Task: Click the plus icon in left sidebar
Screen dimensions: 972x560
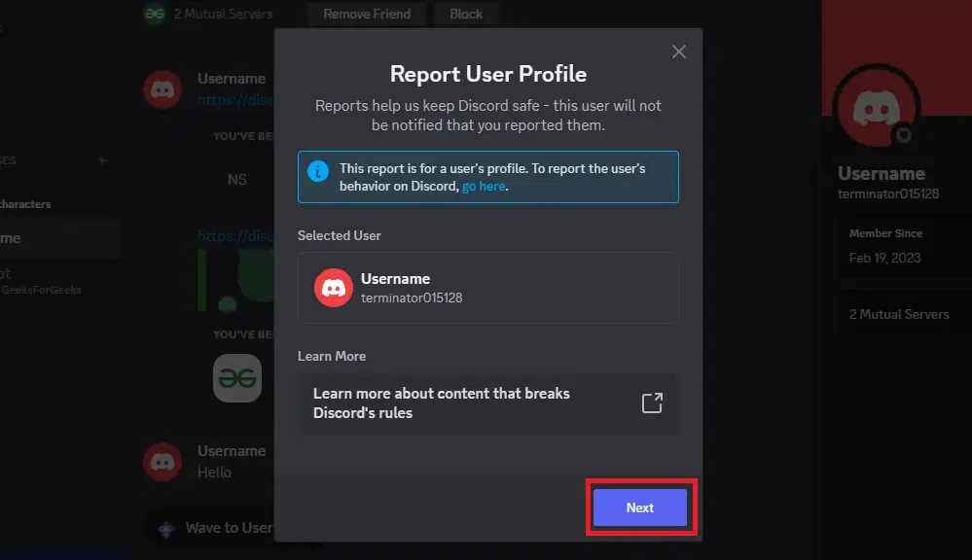Action: tap(102, 160)
